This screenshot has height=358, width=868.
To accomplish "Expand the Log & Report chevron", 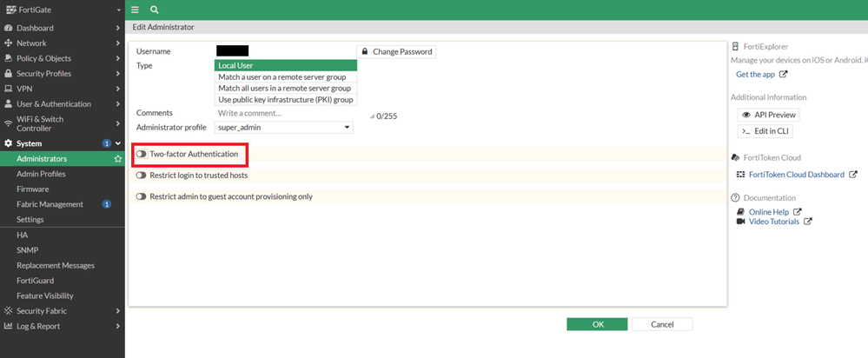I will click(118, 327).
